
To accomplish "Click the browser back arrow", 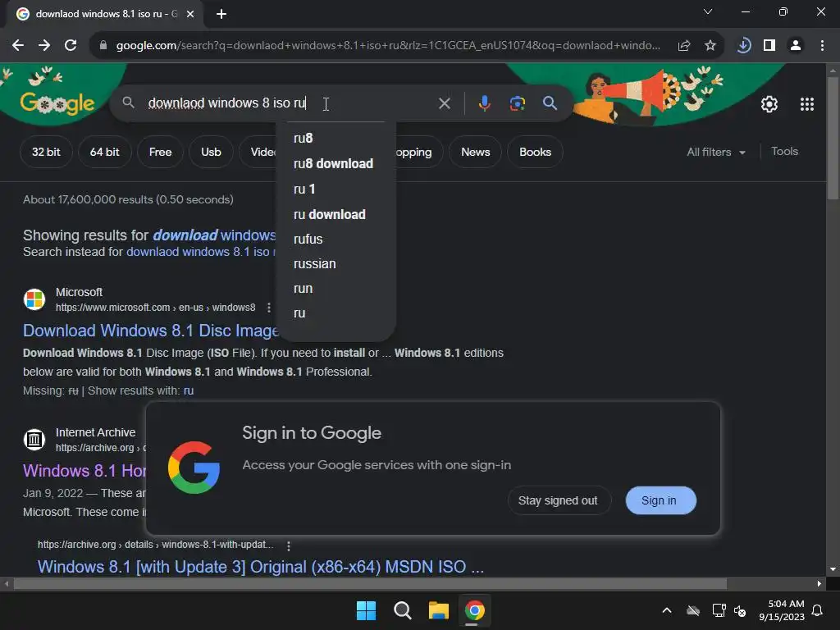I will [18, 46].
